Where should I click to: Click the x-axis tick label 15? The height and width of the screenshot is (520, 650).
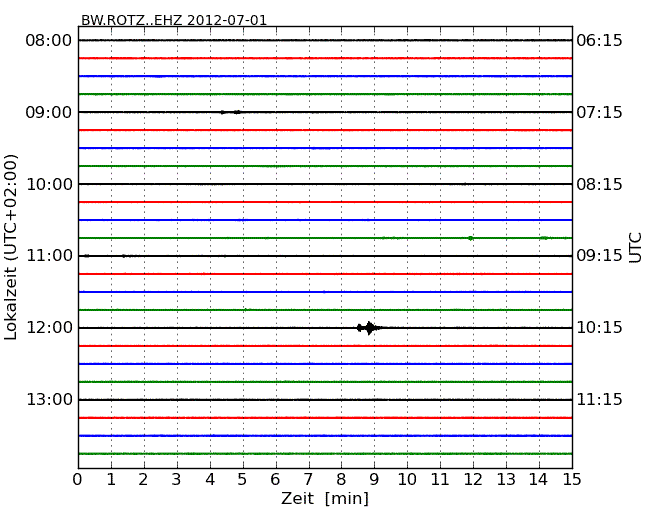point(572,479)
